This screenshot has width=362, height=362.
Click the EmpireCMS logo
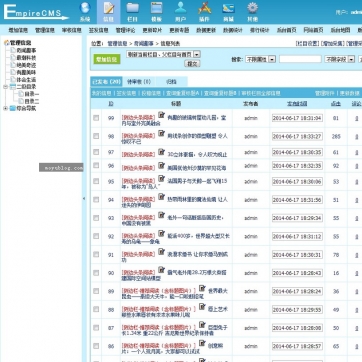(35, 12)
